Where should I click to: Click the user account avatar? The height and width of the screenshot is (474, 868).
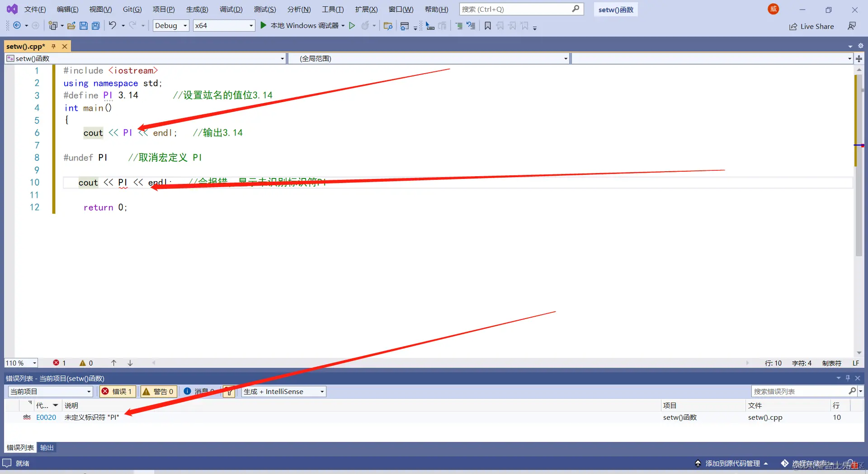pos(774,9)
